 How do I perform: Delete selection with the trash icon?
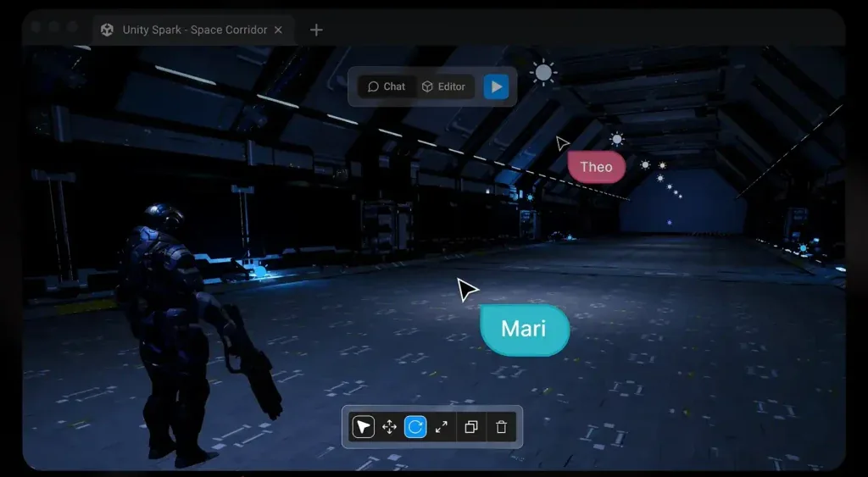pos(501,427)
